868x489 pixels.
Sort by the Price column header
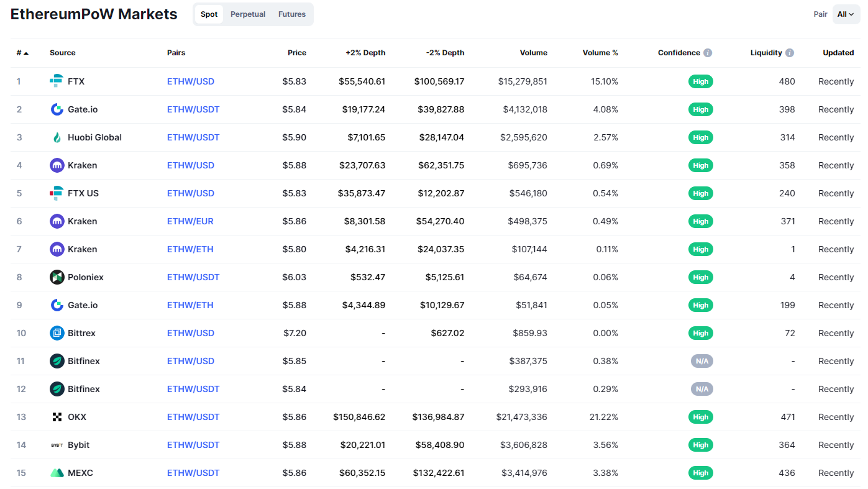point(296,53)
